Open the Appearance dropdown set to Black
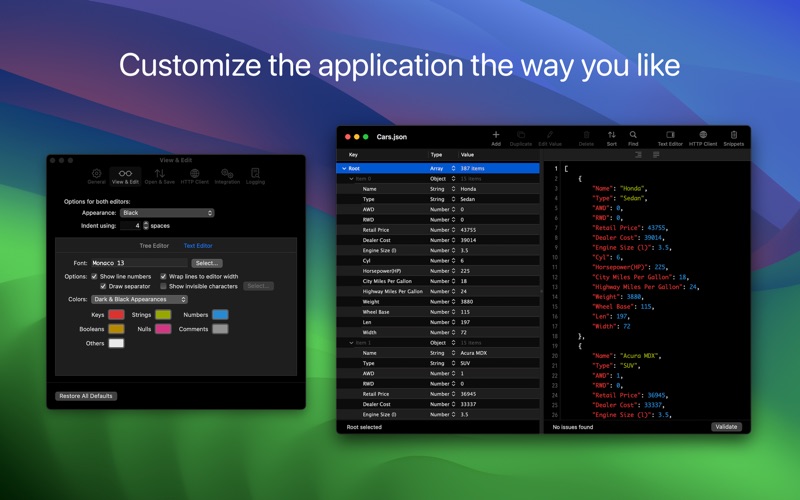The height and width of the screenshot is (500, 800). [167, 213]
